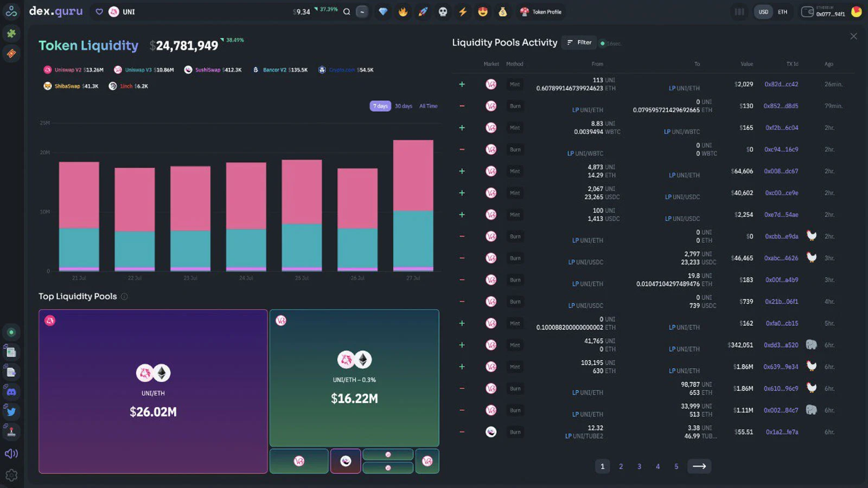
Task: Toggle Uniswap V3 legend entry
Action: [x=144, y=70]
